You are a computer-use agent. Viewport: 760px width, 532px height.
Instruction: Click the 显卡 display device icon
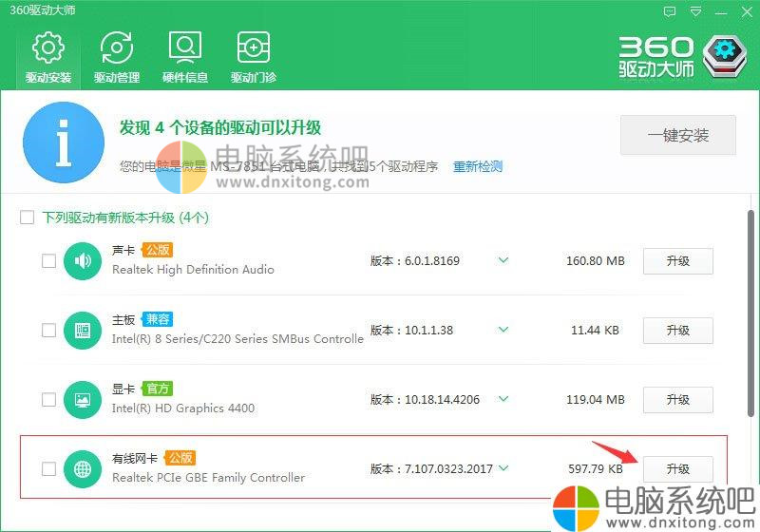pos(83,400)
